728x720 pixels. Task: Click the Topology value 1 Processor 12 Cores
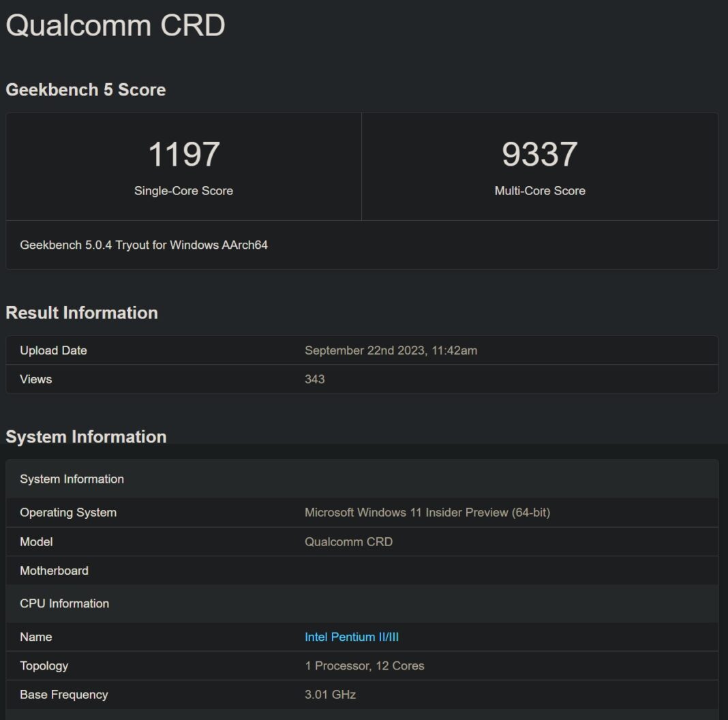click(365, 665)
